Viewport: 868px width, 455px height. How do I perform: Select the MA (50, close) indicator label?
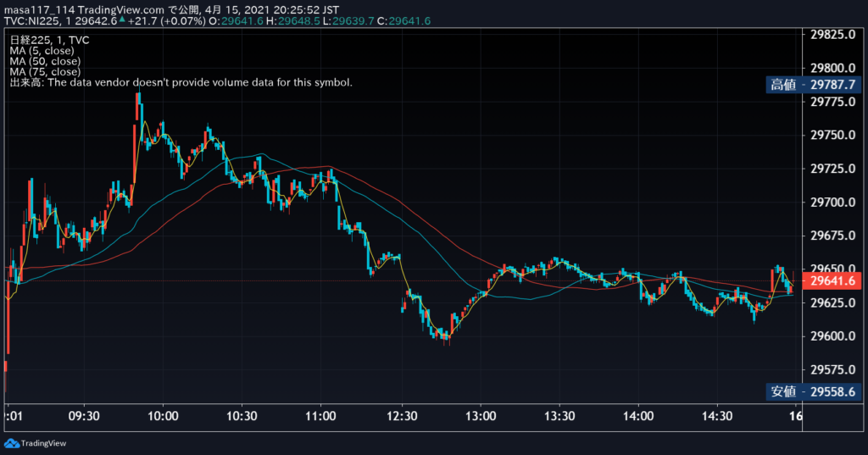coord(45,61)
